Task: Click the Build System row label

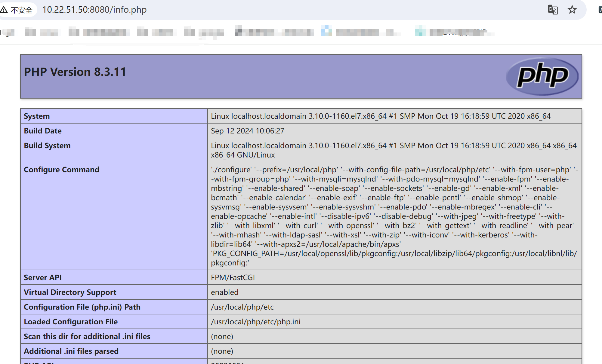Action: [47, 145]
